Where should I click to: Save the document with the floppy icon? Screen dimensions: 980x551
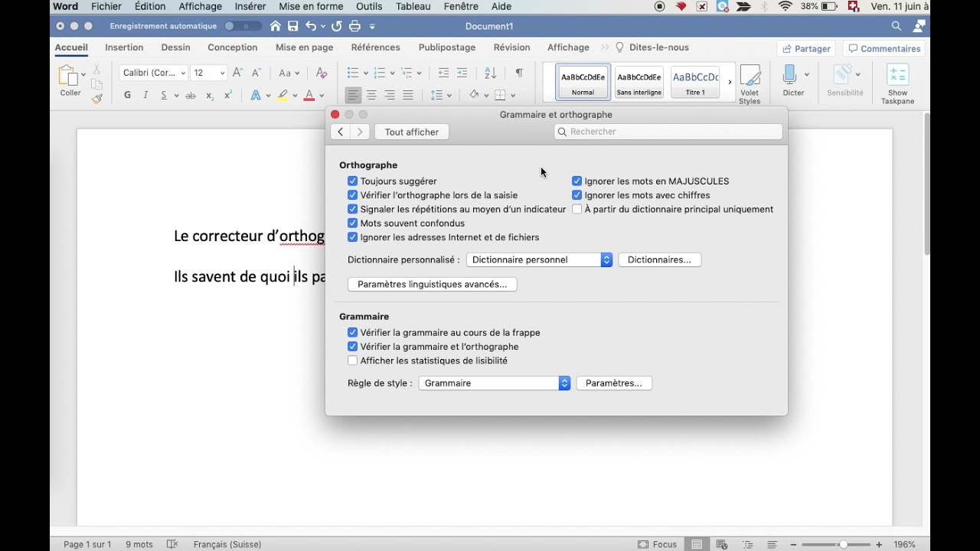[293, 26]
